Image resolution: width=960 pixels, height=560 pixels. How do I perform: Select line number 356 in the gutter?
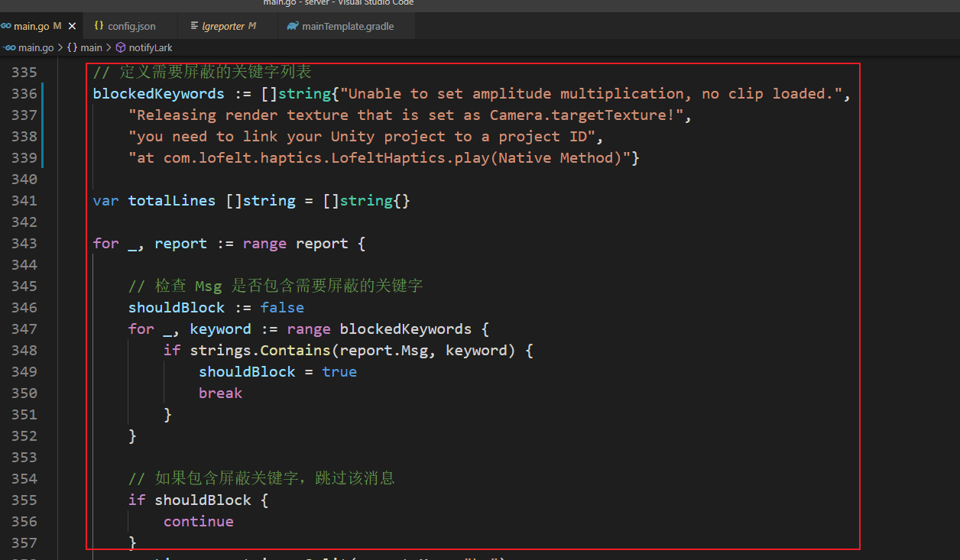click(24, 522)
